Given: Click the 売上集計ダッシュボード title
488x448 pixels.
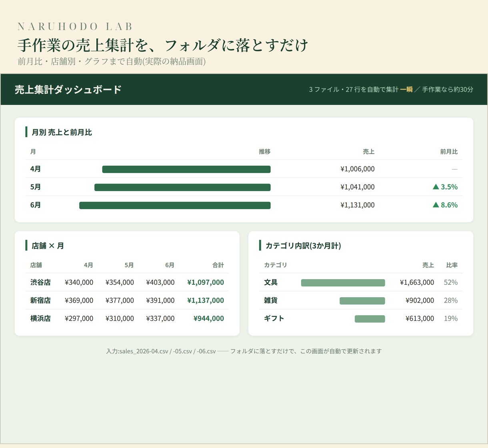Looking at the screenshot, I should tap(68, 90).
